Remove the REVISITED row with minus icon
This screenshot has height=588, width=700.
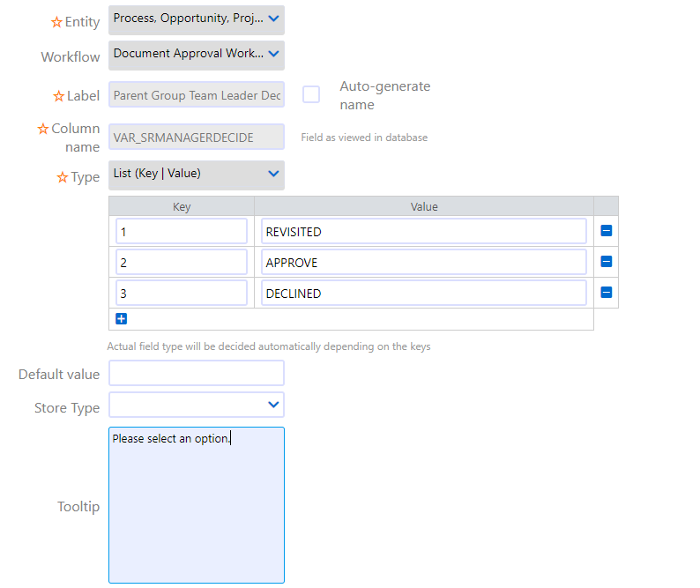606,231
